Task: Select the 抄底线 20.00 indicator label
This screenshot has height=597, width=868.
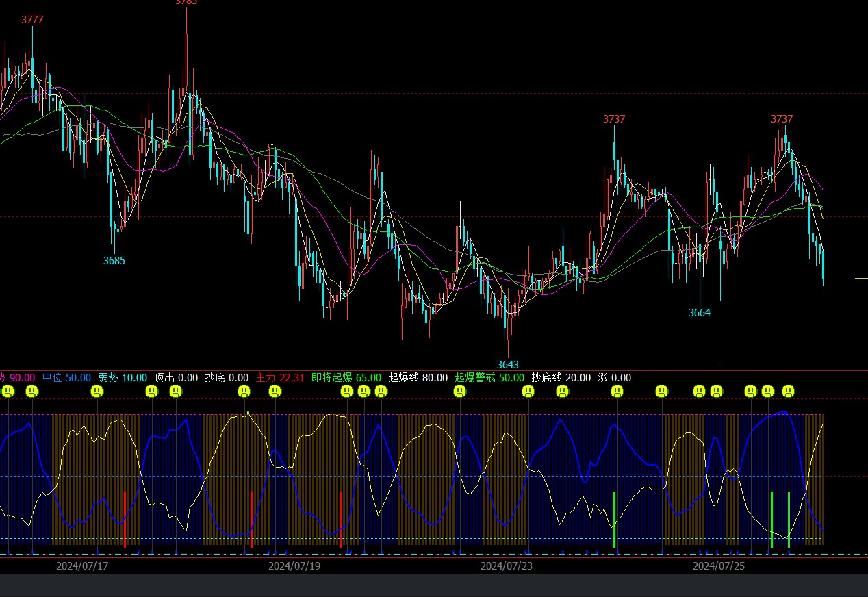Action: [561, 378]
